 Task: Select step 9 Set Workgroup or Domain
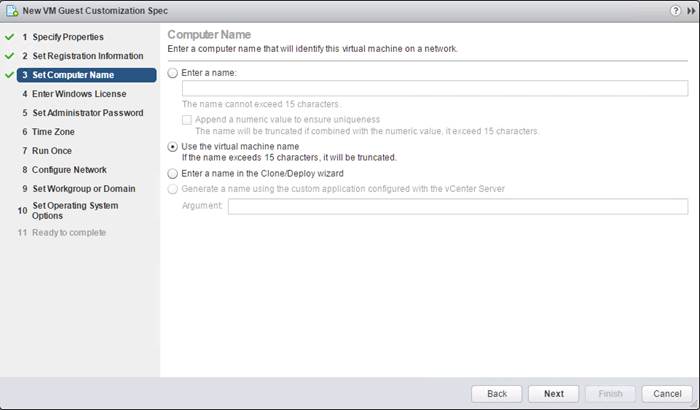point(79,189)
